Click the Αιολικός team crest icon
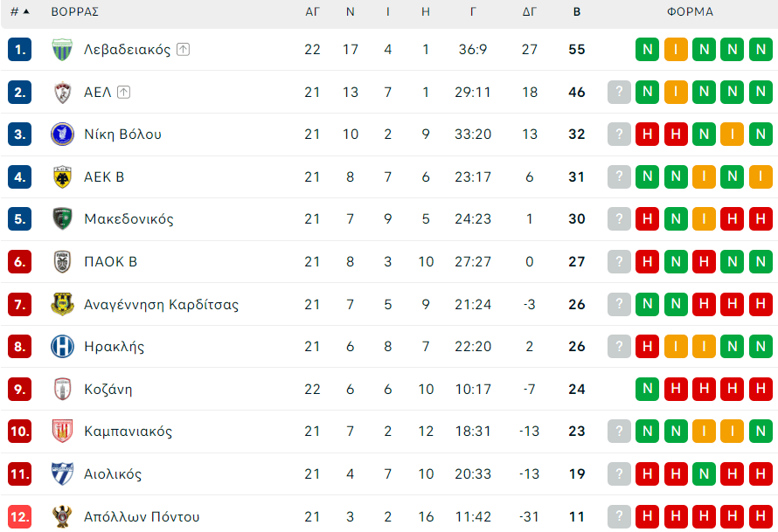778x532 pixels. point(63,474)
